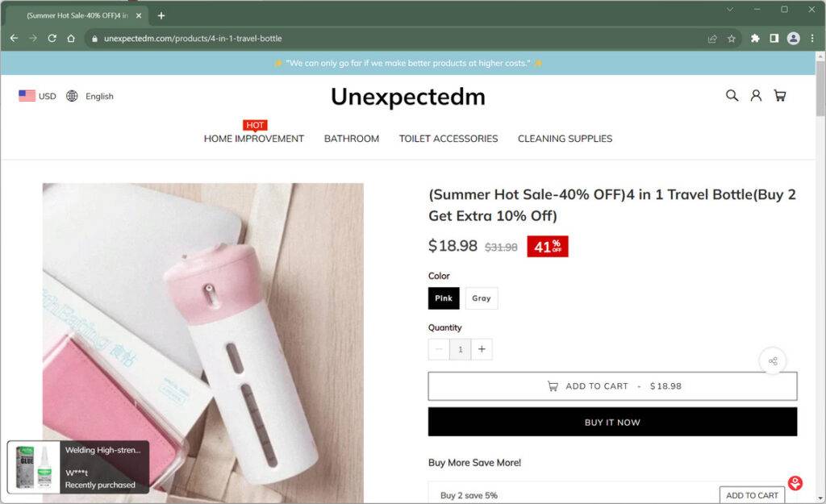Increase quantity with the plus stepper
The height and width of the screenshot is (504, 826).
(482, 349)
